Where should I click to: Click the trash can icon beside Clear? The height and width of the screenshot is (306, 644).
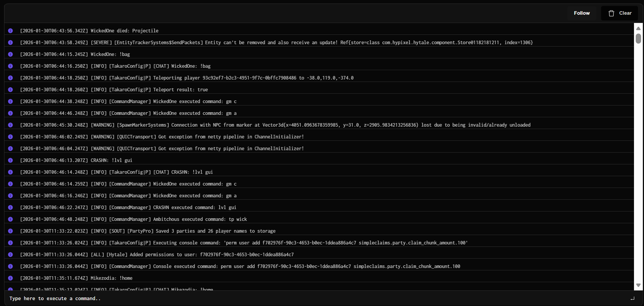click(x=611, y=13)
